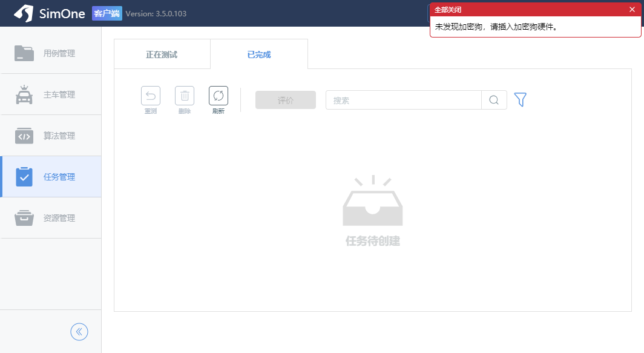Click the 评价 button

pos(286,100)
